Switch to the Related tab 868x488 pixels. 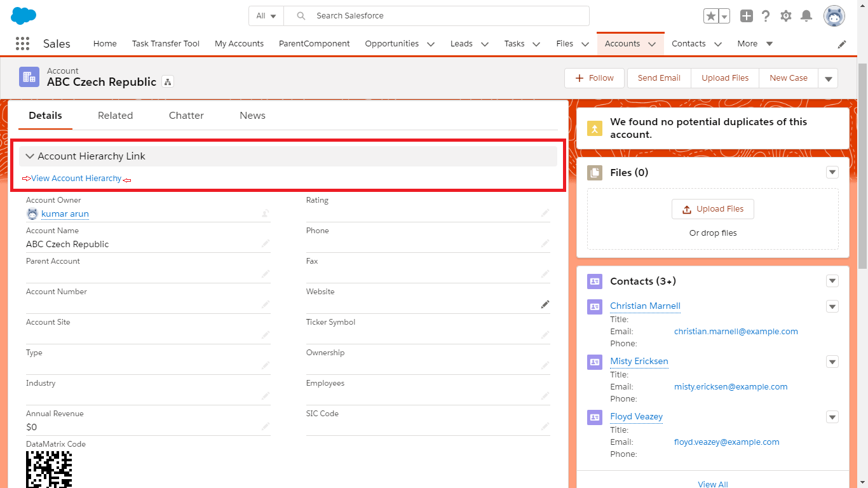pyautogui.click(x=116, y=116)
